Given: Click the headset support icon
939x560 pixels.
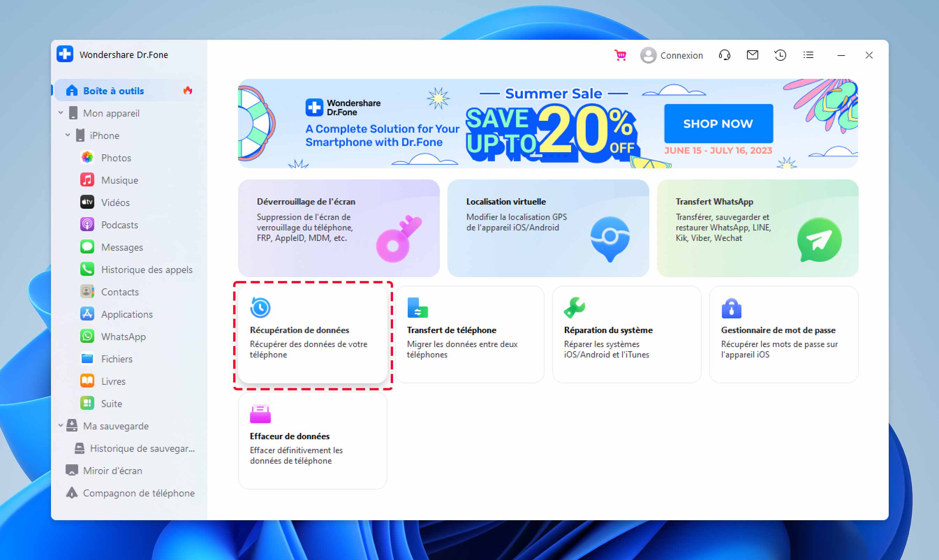Looking at the screenshot, I should (x=724, y=55).
